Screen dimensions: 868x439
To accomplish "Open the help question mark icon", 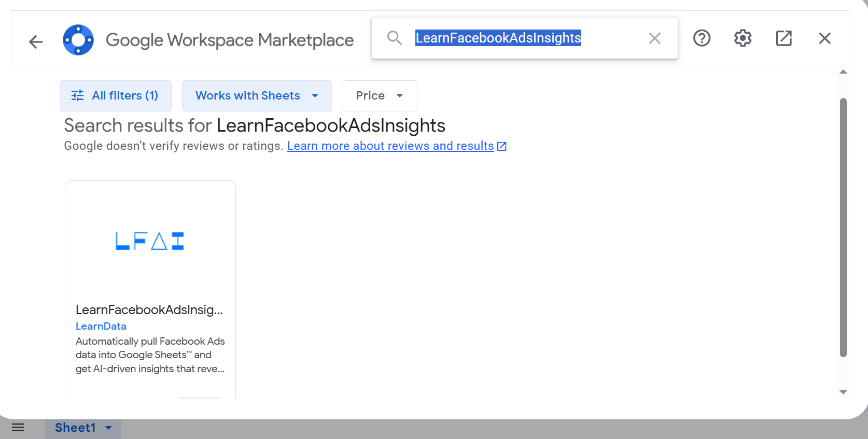I will [702, 38].
